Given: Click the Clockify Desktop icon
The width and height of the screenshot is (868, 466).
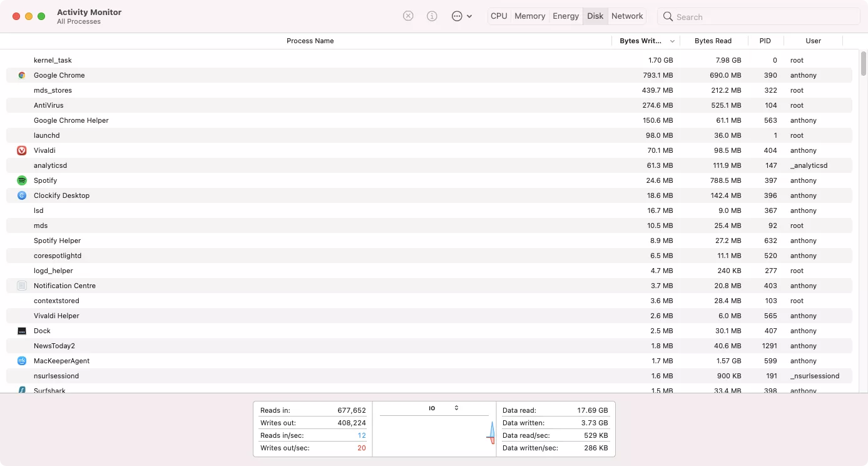Looking at the screenshot, I should (22, 195).
